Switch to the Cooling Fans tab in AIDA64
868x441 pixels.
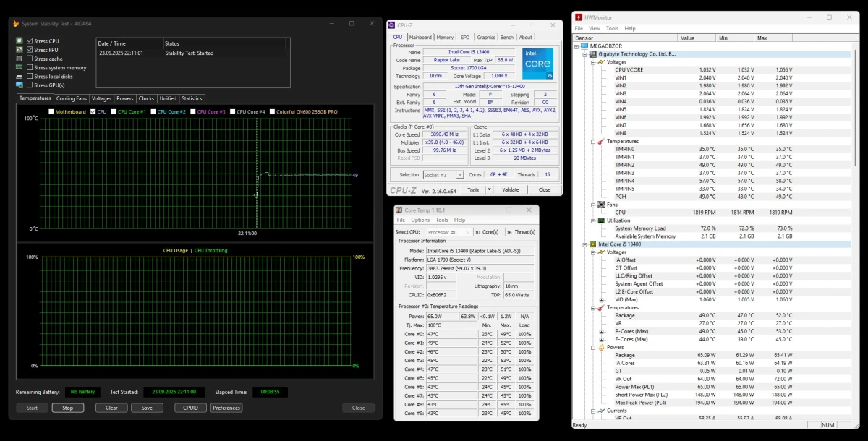[x=72, y=98]
